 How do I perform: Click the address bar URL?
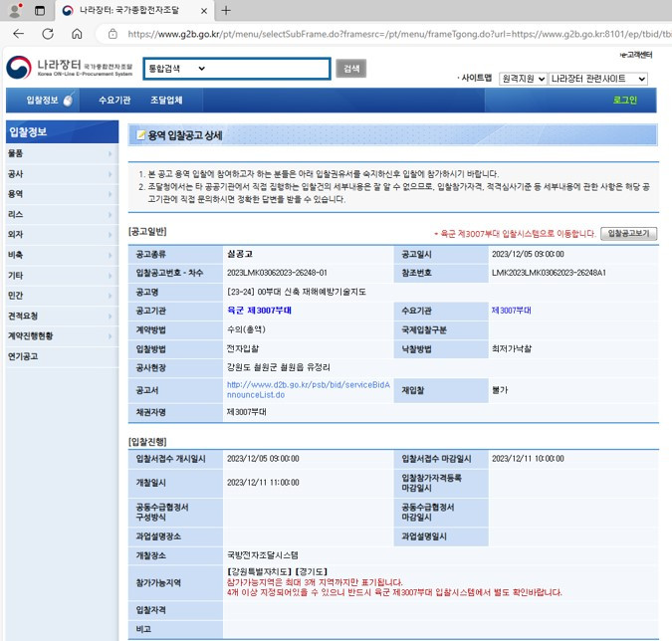pyautogui.click(x=398, y=34)
